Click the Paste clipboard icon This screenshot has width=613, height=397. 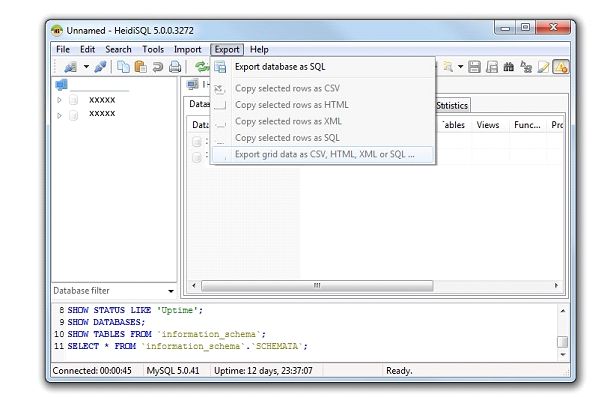140,67
